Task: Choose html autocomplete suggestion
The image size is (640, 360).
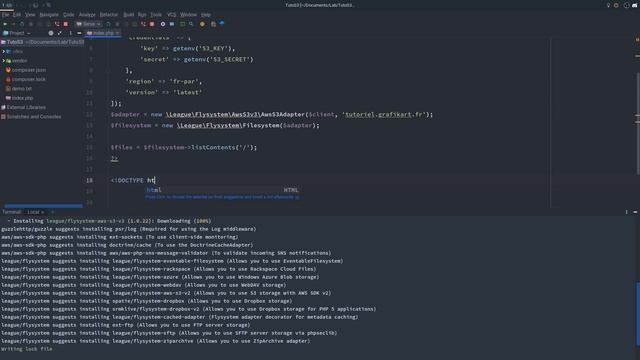Action: pyautogui.click(x=222, y=190)
